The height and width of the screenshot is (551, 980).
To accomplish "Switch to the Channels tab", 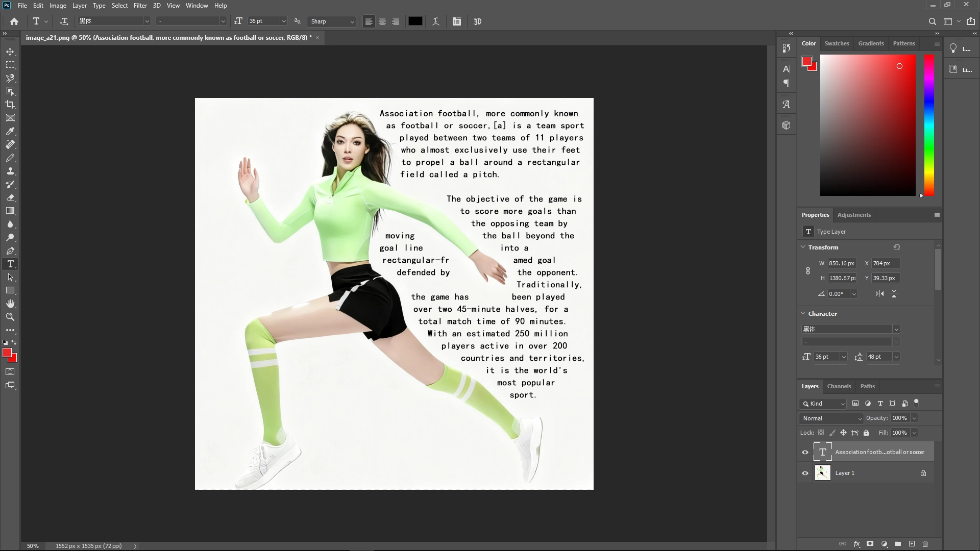I will pyautogui.click(x=839, y=386).
